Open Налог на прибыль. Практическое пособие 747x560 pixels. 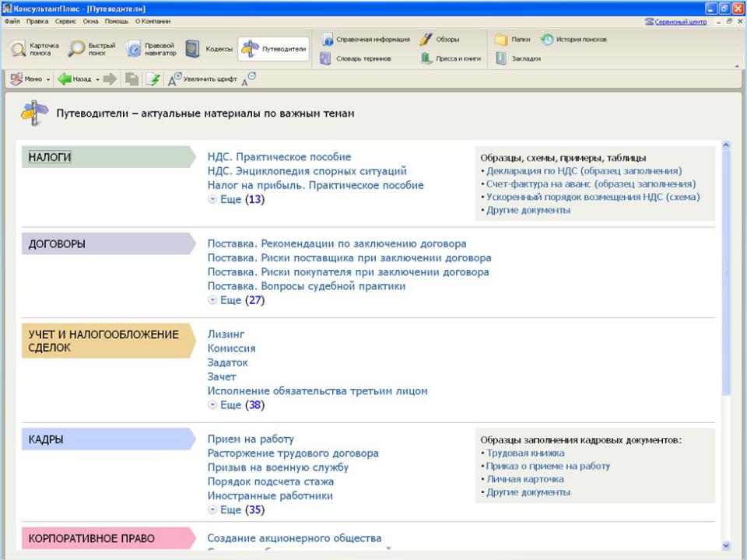tap(315, 185)
